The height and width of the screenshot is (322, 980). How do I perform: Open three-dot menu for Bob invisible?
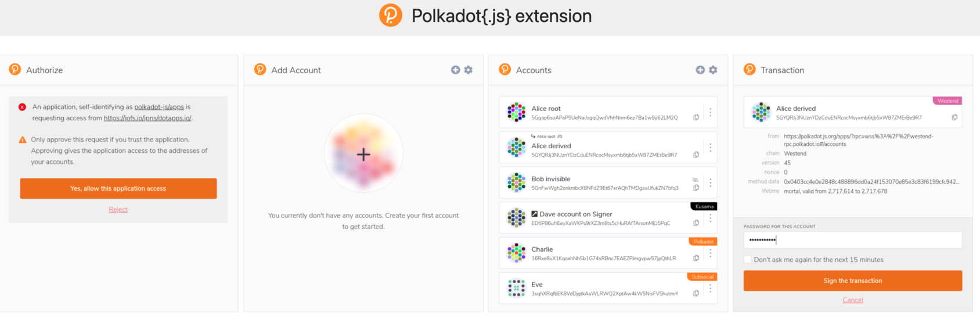(710, 183)
